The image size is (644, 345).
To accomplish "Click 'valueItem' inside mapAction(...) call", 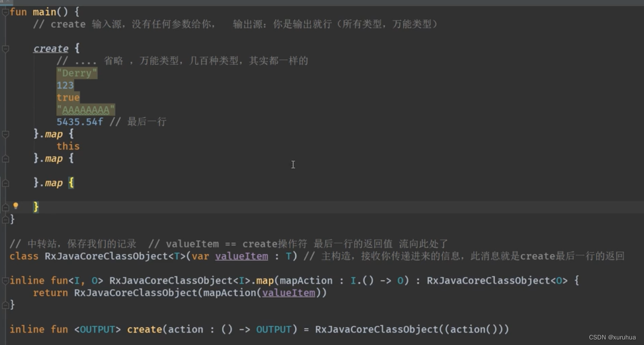I will 289,293.
